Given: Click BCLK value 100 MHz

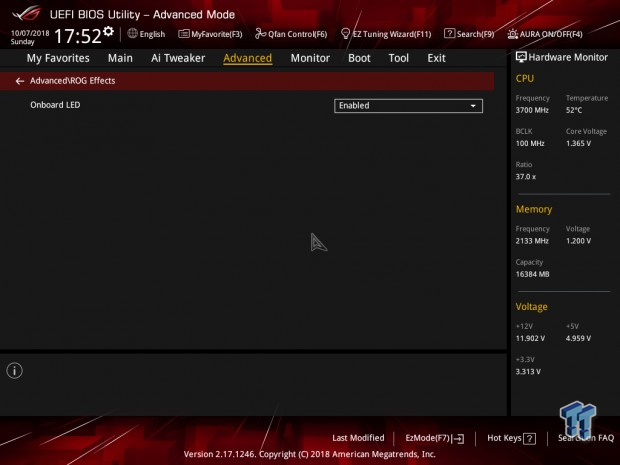Looking at the screenshot, I should pyautogui.click(x=530, y=144).
